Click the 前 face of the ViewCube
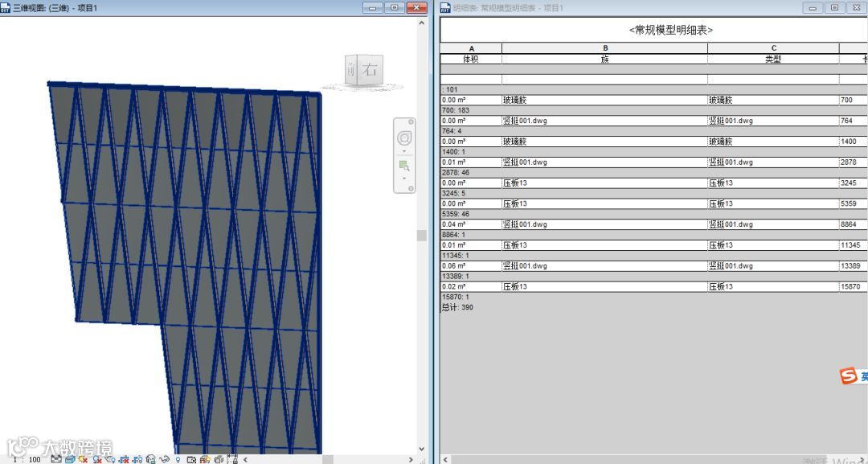The width and height of the screenshot is (868, 464). point(351,71)
